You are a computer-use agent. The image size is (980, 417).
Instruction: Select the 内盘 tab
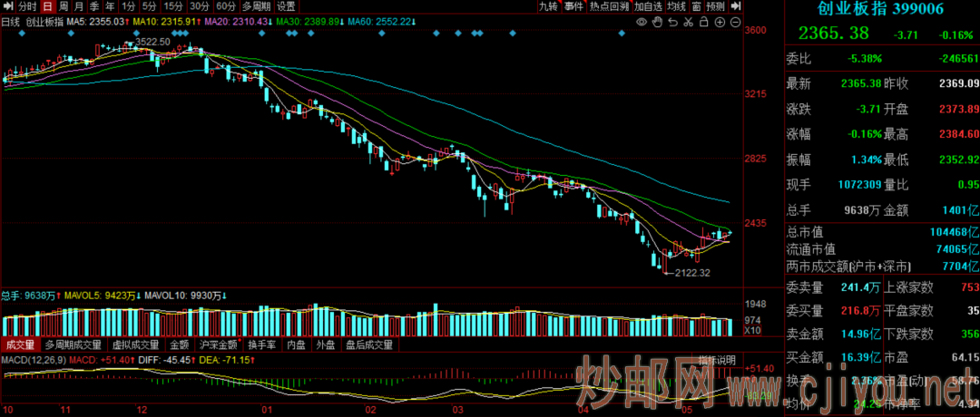(x=297, y=344)
